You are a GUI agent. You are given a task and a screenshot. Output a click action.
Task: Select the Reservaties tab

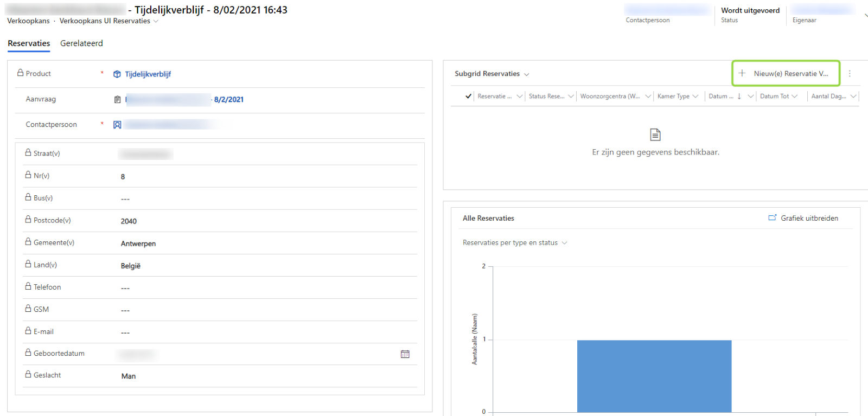29,43
